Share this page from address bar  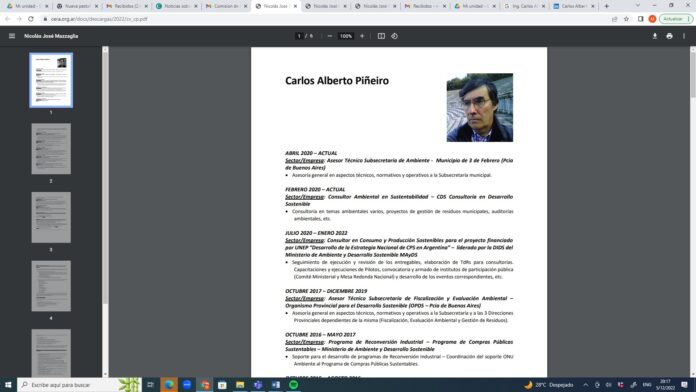click(x=614, y=19)
